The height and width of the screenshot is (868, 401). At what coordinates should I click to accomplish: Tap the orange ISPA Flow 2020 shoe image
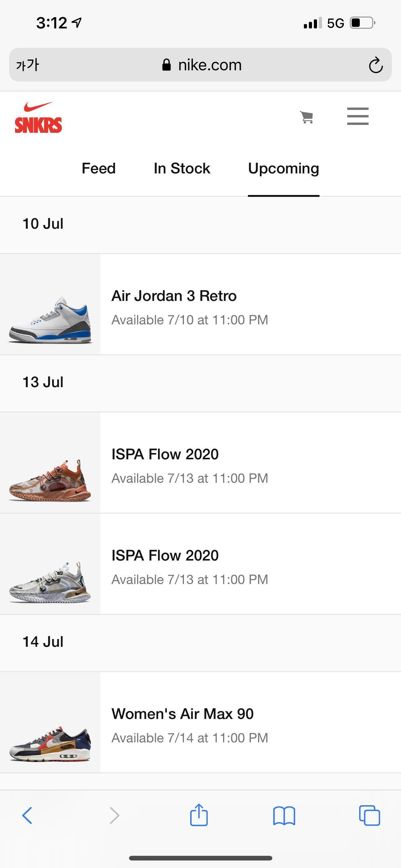point(50,480)
